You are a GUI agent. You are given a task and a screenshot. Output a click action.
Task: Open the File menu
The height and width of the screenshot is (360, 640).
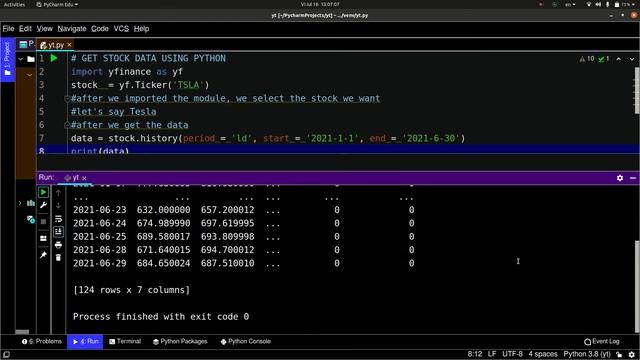tap(8, 29)
